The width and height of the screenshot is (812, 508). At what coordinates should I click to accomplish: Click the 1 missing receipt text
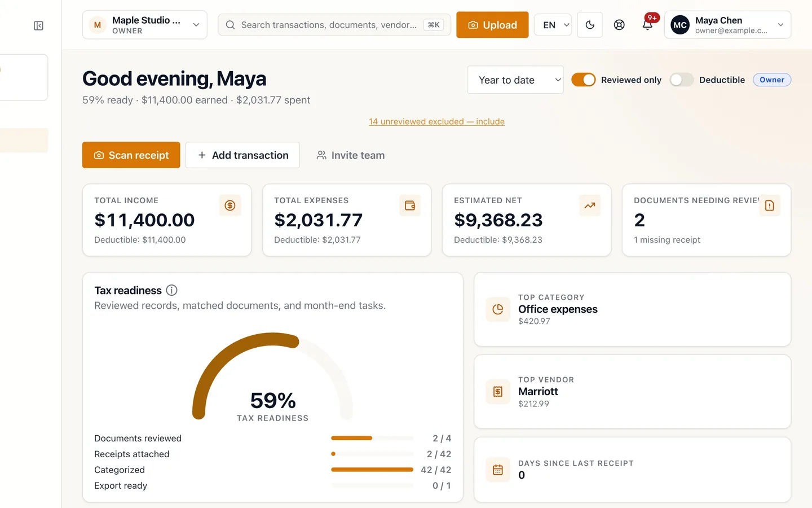667,240
